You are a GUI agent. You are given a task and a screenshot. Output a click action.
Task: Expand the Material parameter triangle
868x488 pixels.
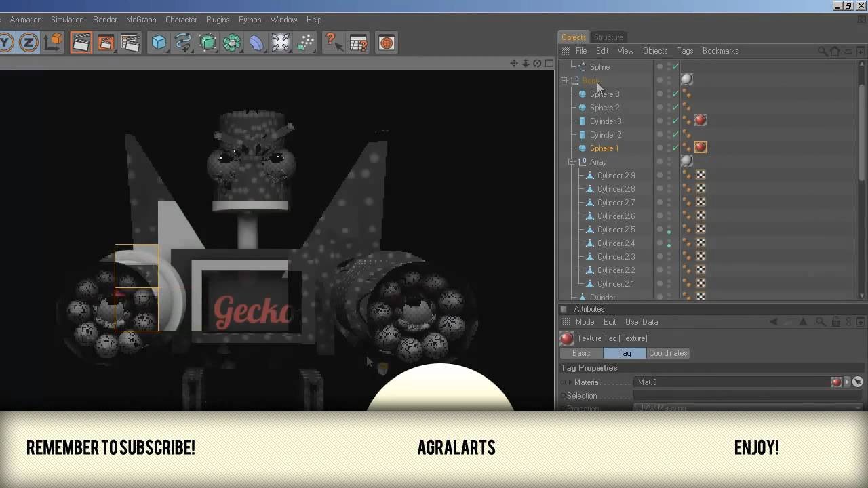570,382
